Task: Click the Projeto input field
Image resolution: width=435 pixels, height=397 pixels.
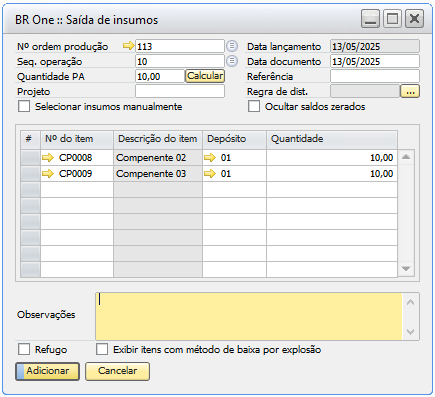Action: [x=180, y=91]
